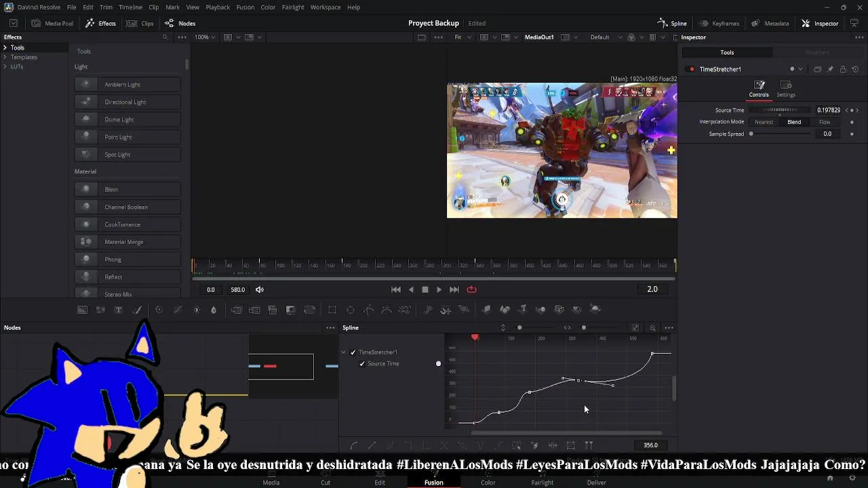Image resolution: width=868 pixels, height=488 pixels.
Task: Search effects with magnifier icon
Action: pos(165,37)
